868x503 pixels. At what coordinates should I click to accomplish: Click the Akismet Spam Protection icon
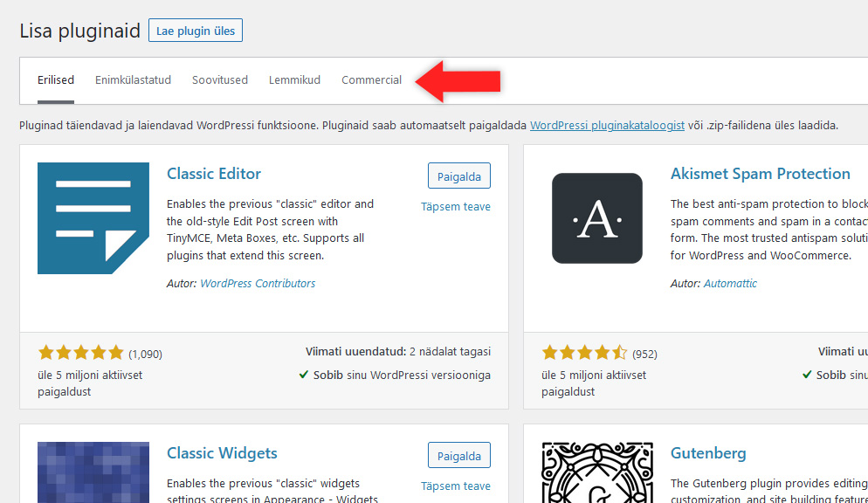(x=597, y=218)
